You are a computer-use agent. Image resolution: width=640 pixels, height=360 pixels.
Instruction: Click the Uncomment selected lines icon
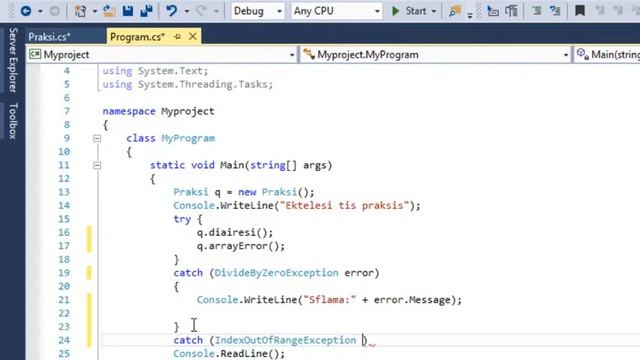(555, 11)
